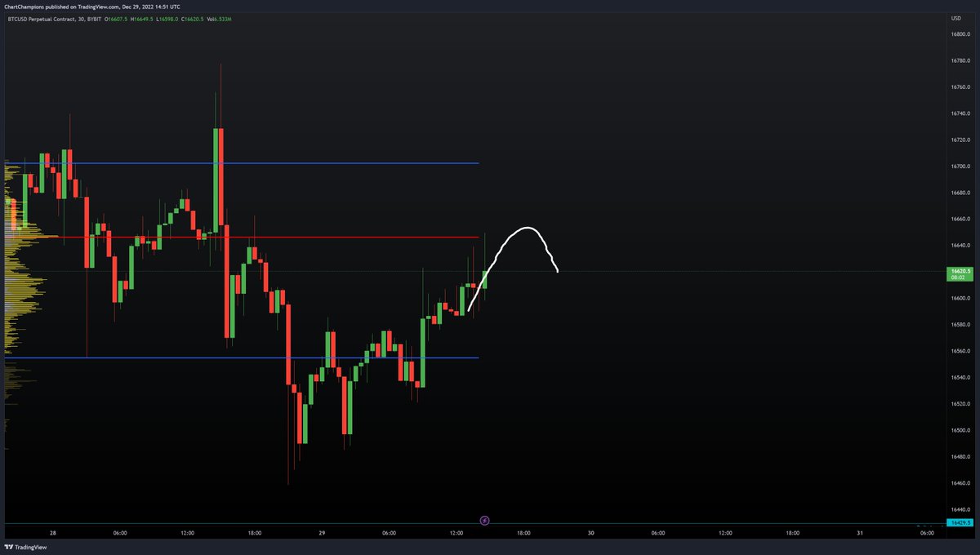The width and height of the screenshot is (980, 555).
Task: Click the 16740.0 price axis label
Action: coord(959,113)
